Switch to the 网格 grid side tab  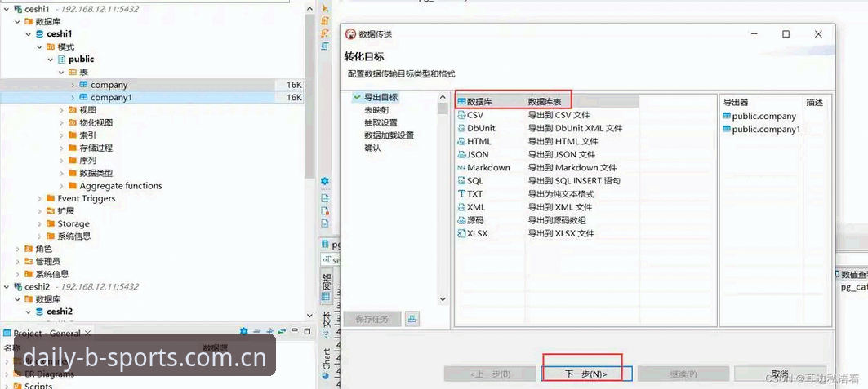pyautogui.click(x=326, y=286)
